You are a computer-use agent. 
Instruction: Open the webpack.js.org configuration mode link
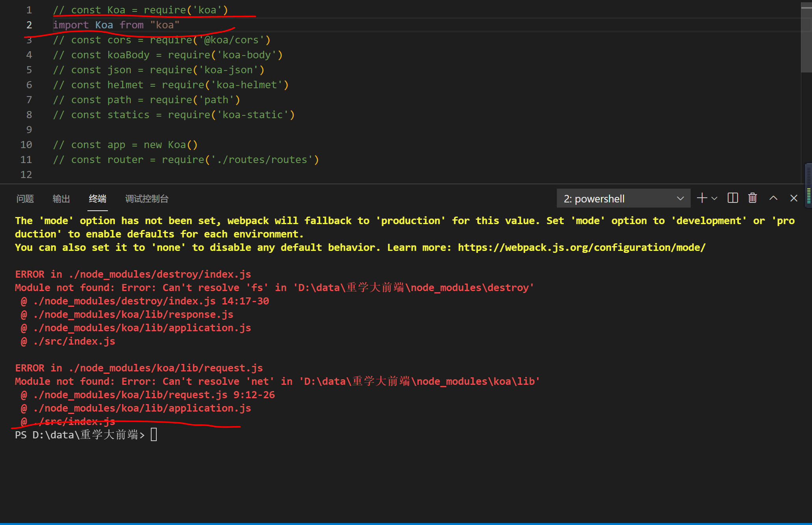tap(581, 248)
